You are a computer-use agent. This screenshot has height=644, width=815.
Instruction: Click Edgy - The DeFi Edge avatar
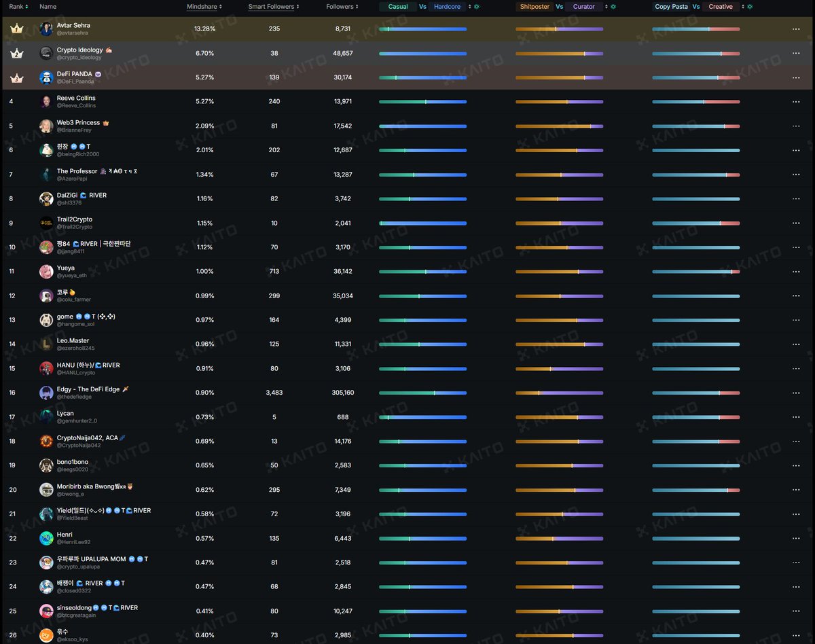click(46, 393)
